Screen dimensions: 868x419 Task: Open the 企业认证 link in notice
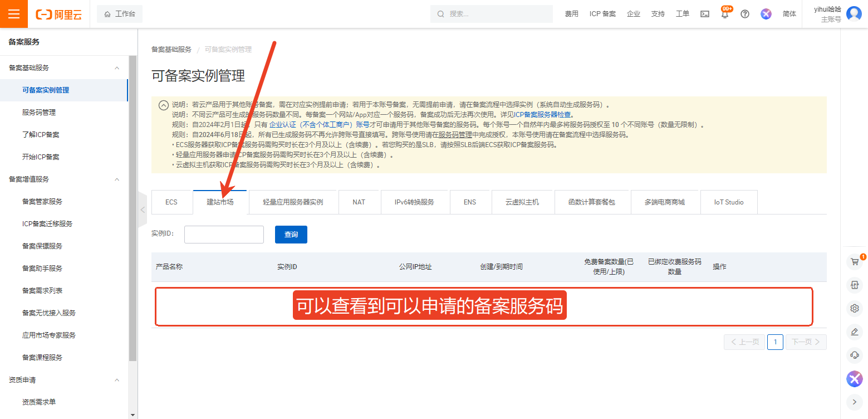(319, 125)
